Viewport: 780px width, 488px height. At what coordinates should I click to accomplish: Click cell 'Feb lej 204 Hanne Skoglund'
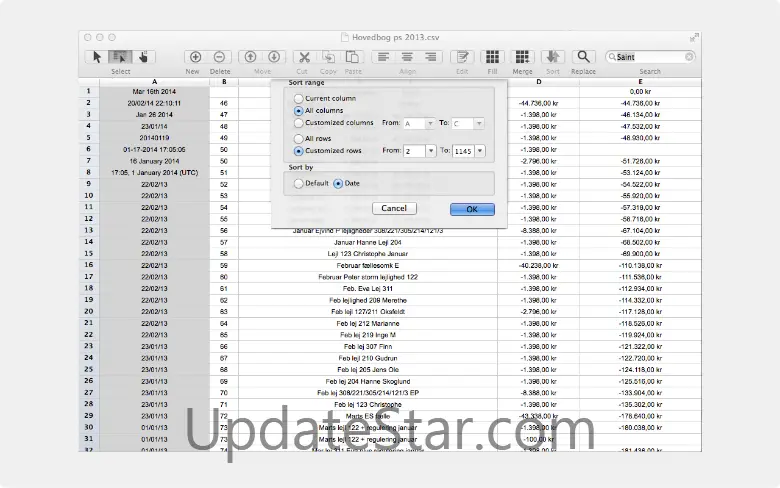click(368, 382)
